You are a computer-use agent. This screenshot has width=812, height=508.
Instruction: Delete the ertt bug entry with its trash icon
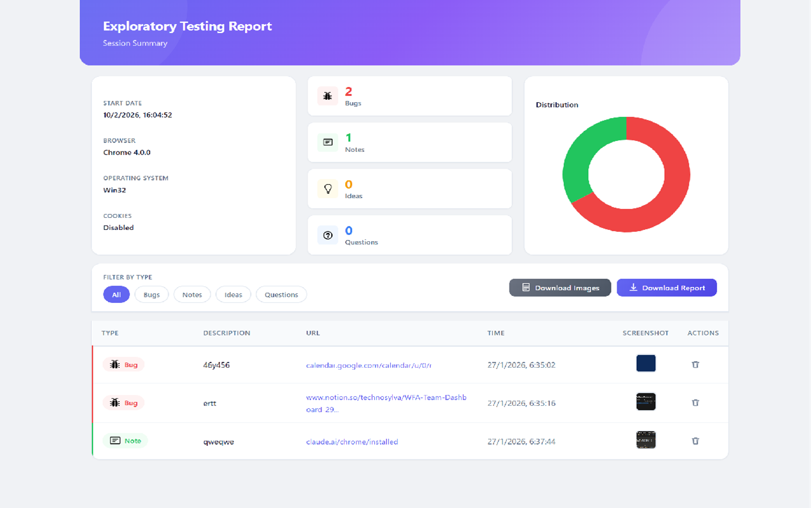click(695, 403)
